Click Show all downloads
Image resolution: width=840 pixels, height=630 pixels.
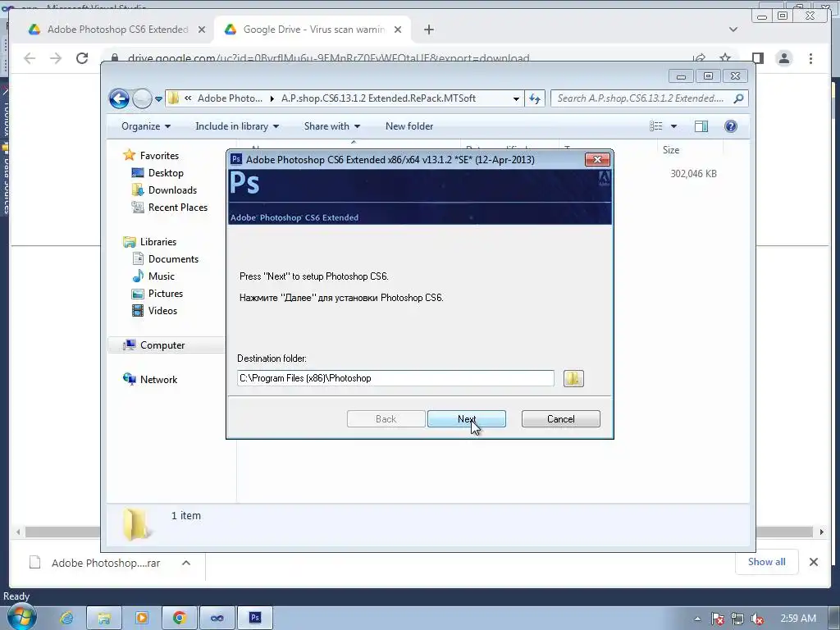[767, 562]
